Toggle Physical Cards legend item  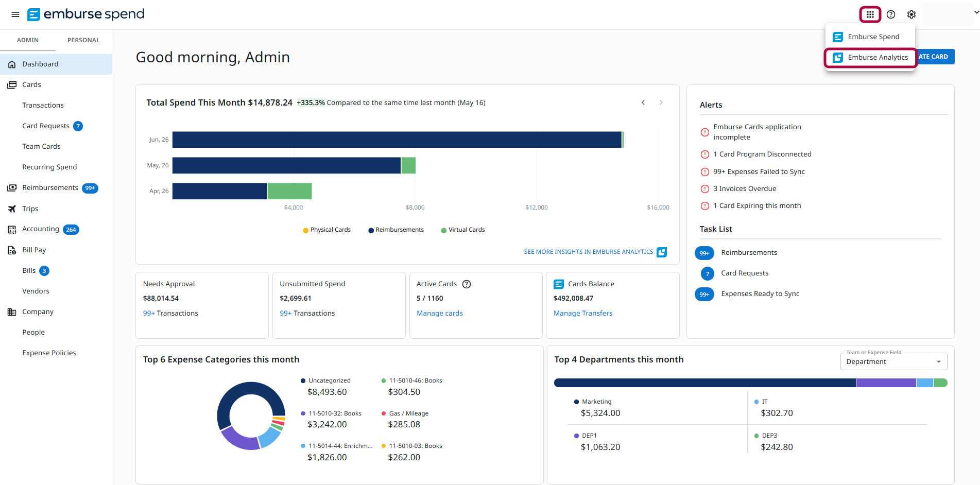pos(326,230)
